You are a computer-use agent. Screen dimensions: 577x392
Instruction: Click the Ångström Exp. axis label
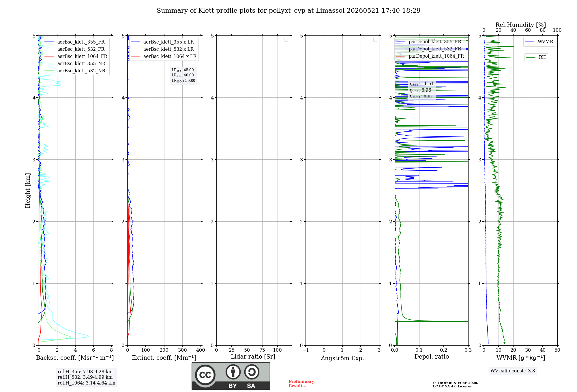342,358
